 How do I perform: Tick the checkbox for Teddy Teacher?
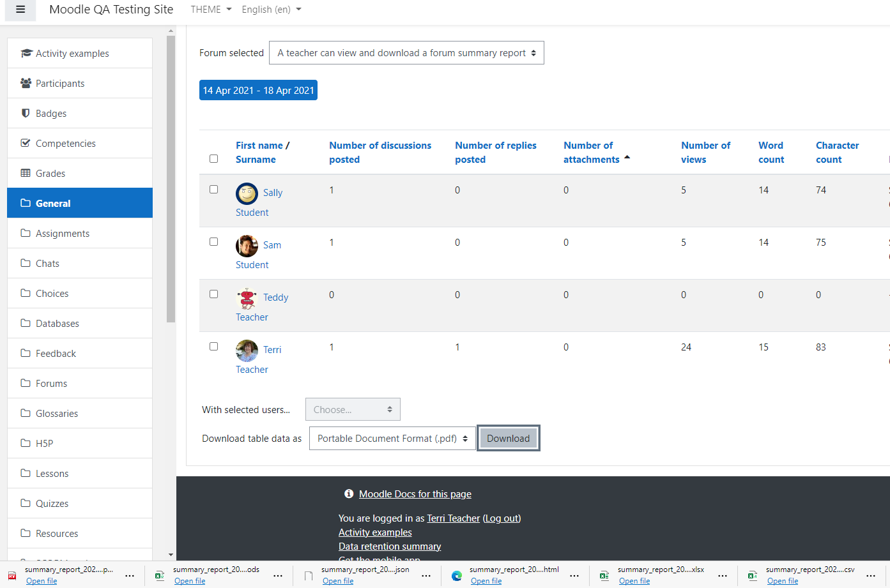[x=213, y=294]
